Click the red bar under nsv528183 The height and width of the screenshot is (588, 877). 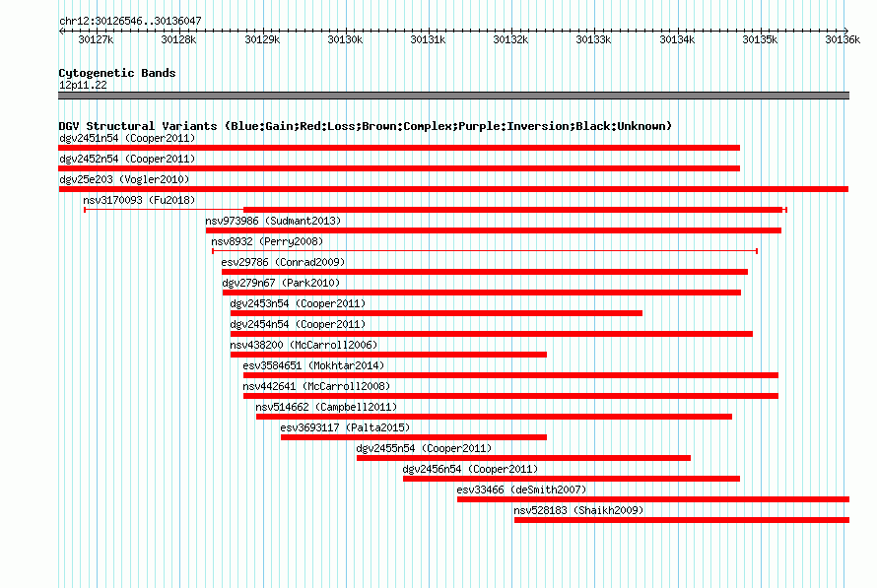(x=682, y=520)
